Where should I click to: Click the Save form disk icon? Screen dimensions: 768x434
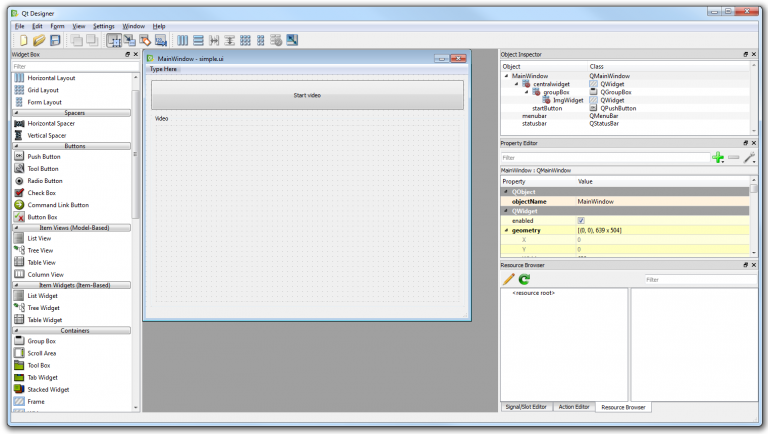point(55,40)
